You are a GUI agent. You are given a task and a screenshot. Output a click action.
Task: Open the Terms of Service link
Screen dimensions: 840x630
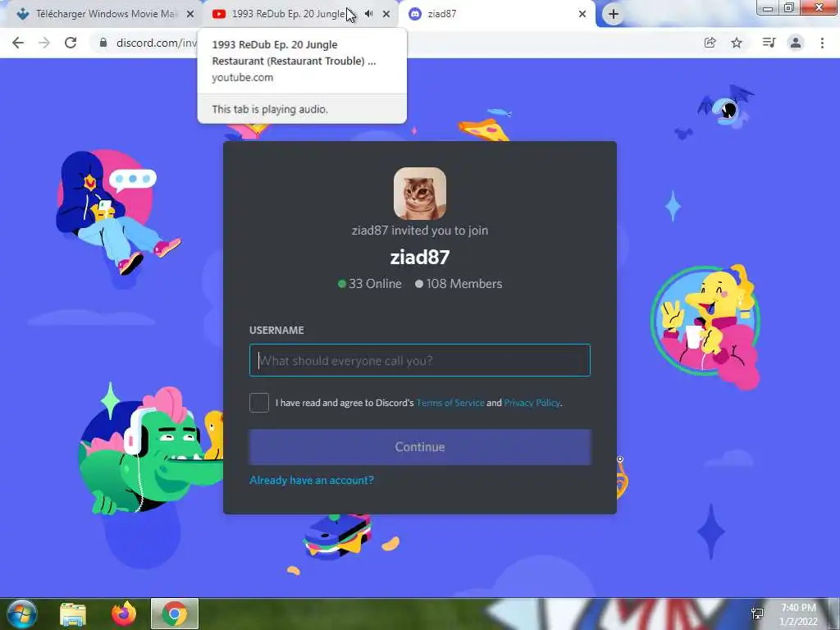[450, 403]
